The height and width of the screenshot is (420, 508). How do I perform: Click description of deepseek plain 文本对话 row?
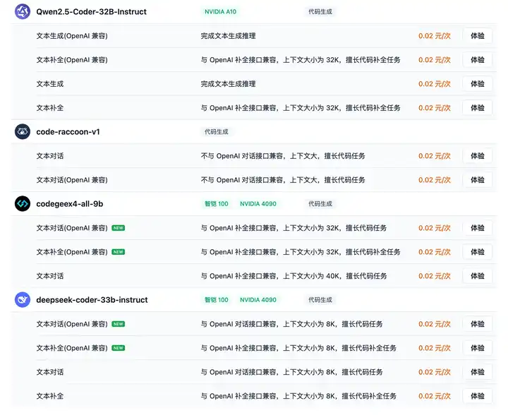(x=291, y=372)
